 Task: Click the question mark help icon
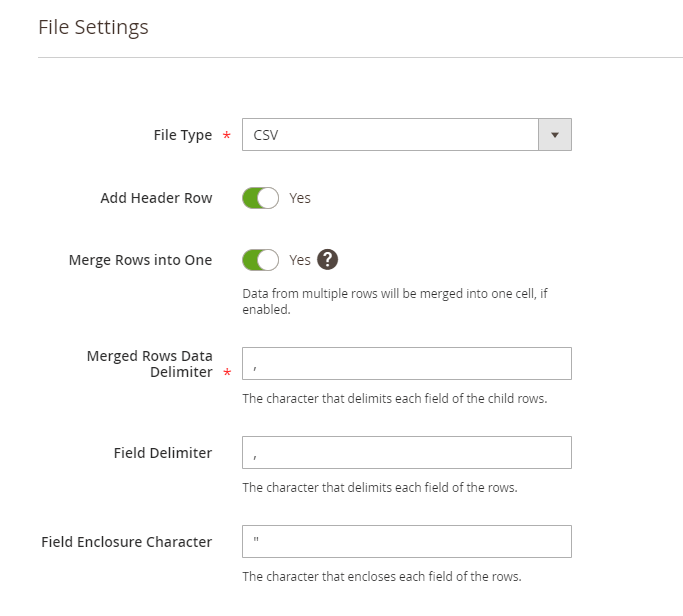click(x=327, y=260)
